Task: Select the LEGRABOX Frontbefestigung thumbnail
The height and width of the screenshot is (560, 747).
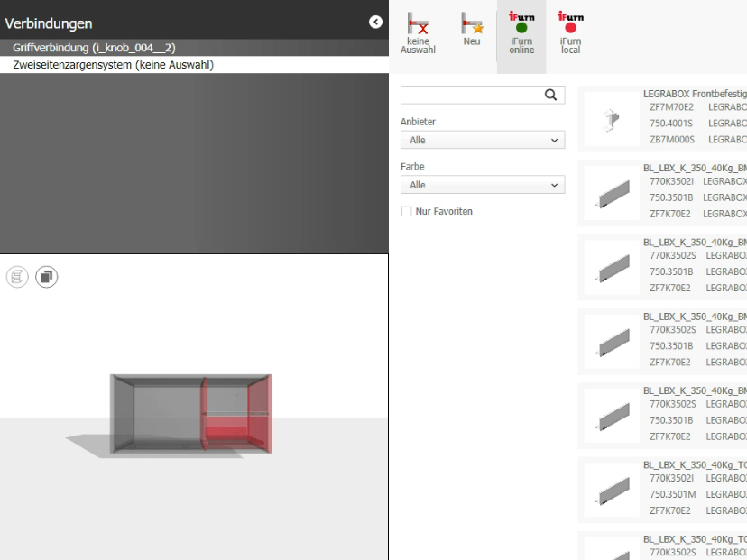Action: click(x=612, y=119)
